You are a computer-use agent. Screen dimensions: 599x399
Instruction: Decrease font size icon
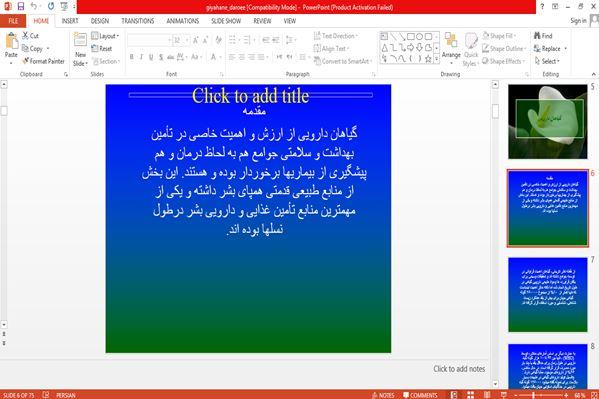[x=206, y=40]
